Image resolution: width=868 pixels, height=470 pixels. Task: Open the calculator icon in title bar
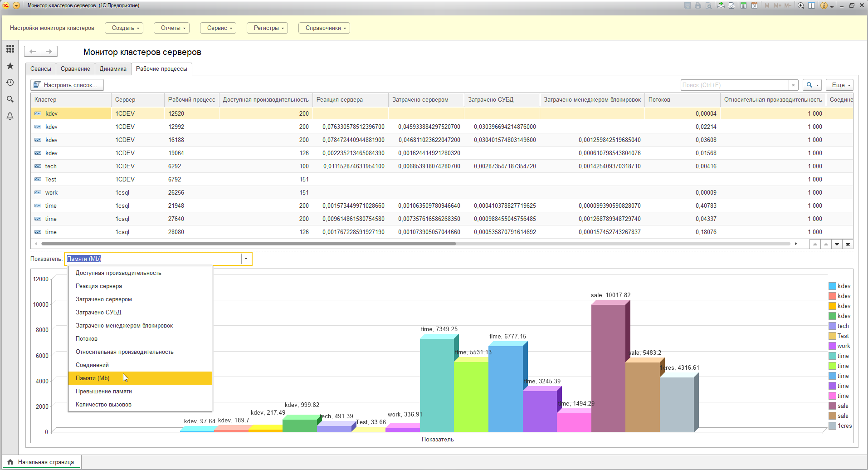click(x=743, y=5)
